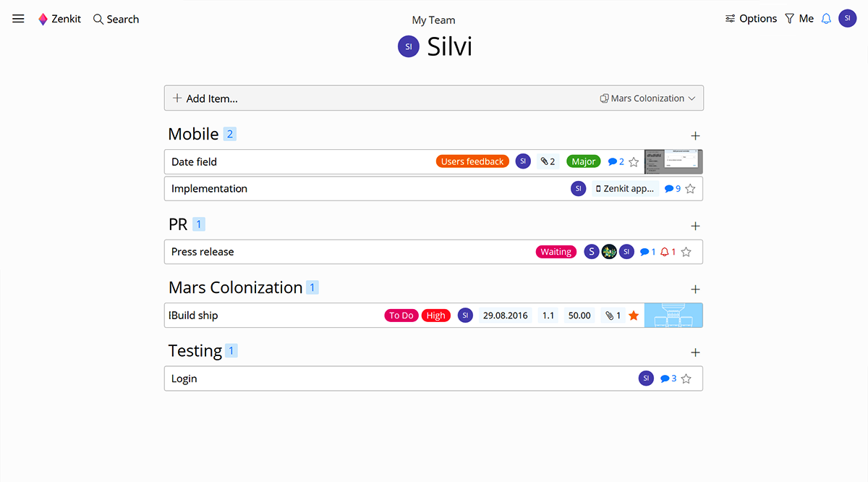Open the hamburger main menu
This screenshot has width=868, height=482.
point(18,19)
